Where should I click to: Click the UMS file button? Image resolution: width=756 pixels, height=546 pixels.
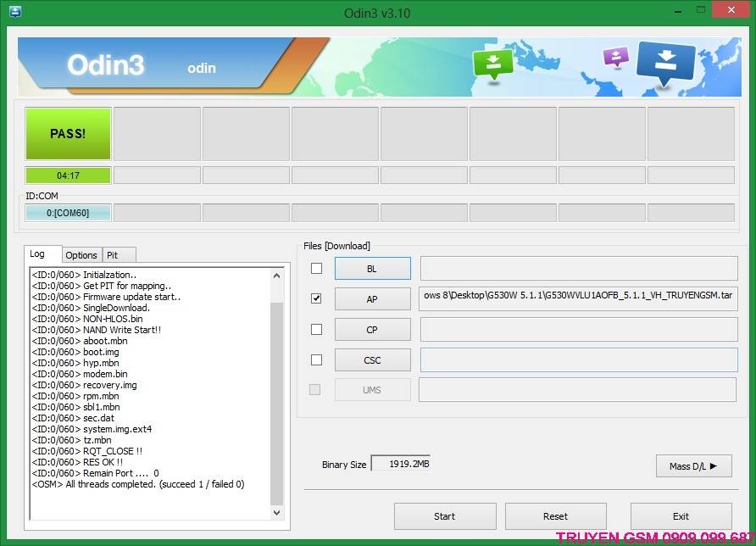[373, 390]
